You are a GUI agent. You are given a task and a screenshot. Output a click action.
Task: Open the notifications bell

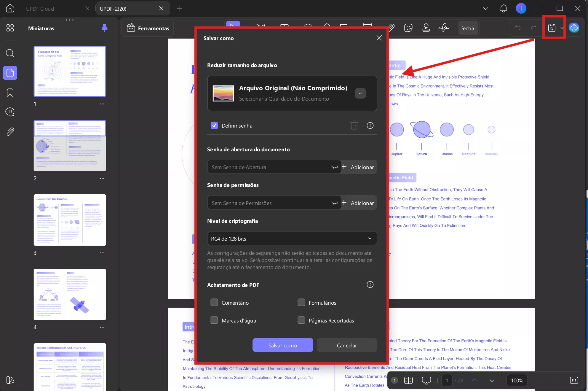pos(503,9)
